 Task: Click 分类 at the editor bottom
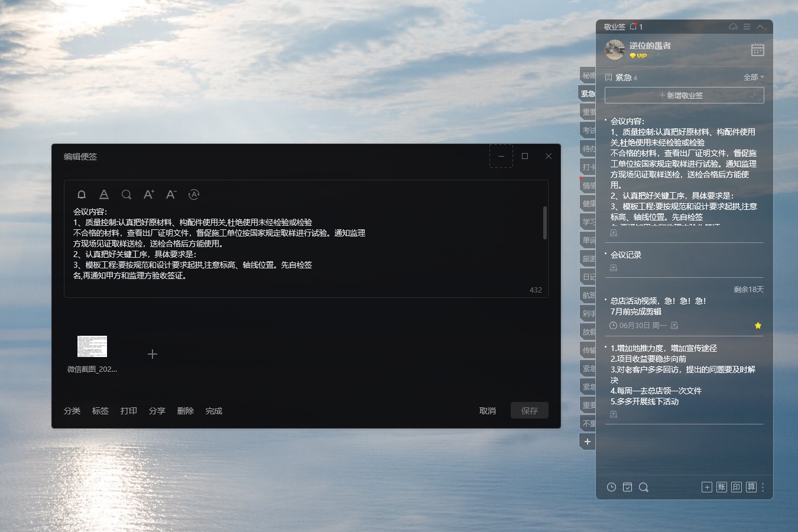point(72,411)
